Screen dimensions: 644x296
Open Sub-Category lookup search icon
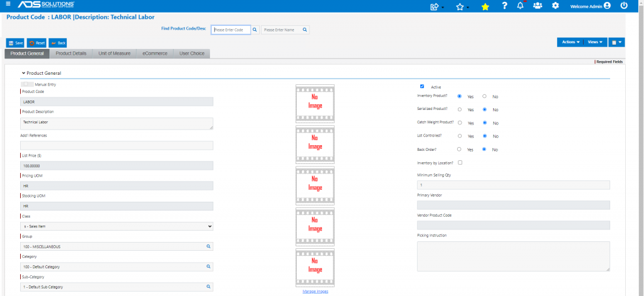pyautogui.click(x=208, y=287)
